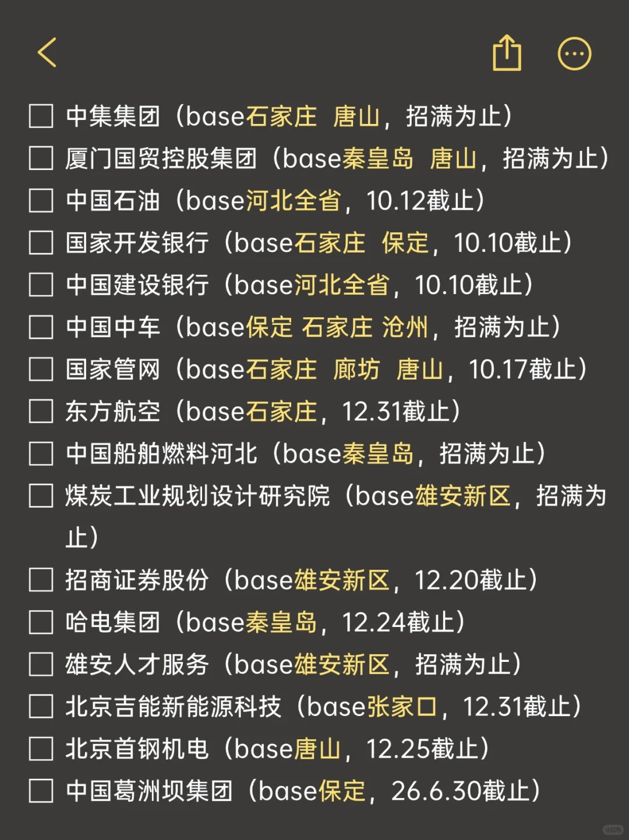This screenshot has height=840, width=629.
Task: Tick the 厦门国贸控股集团 checkbox
Action: coord(41,158)
